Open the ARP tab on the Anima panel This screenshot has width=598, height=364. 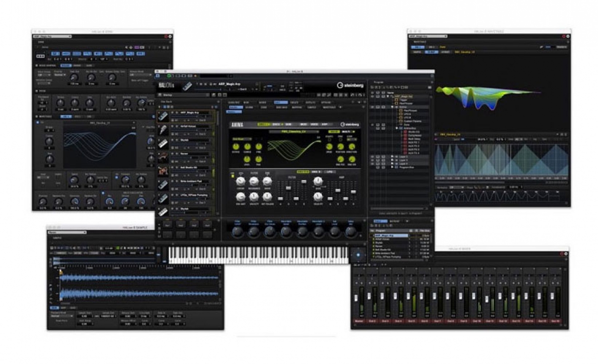pos(324,124)
